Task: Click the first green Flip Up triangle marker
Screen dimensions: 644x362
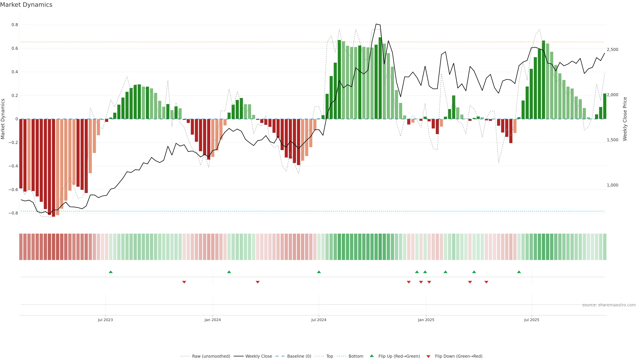Action: pos(111,272)
